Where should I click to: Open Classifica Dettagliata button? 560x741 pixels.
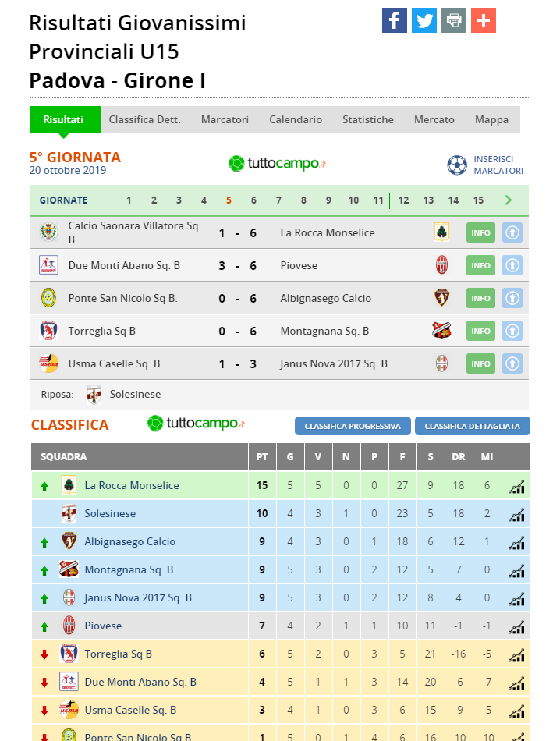click(472, 426)
